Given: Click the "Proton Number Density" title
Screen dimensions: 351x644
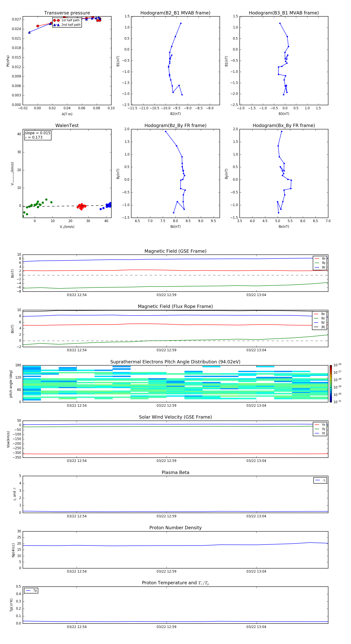Looking at the screenshot, I should [175, 528].
